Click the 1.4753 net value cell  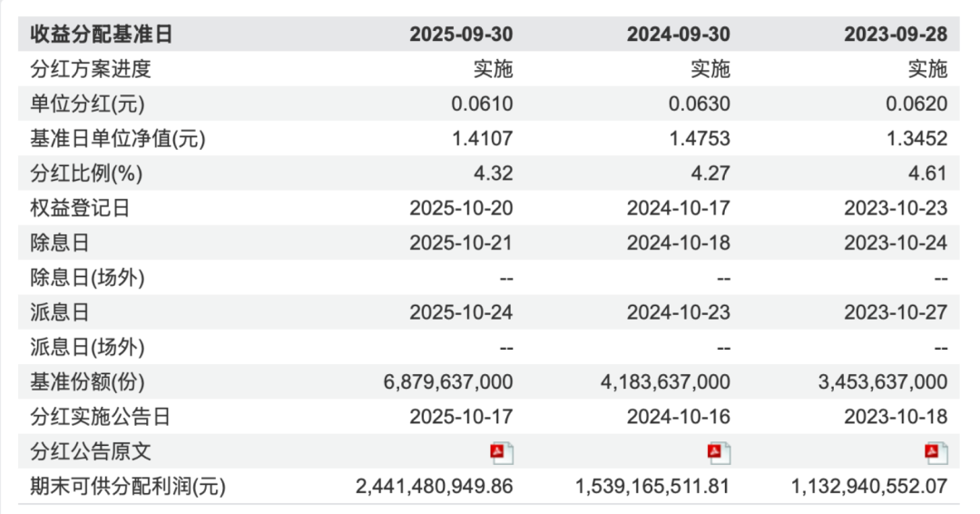(x=700, y=139)
